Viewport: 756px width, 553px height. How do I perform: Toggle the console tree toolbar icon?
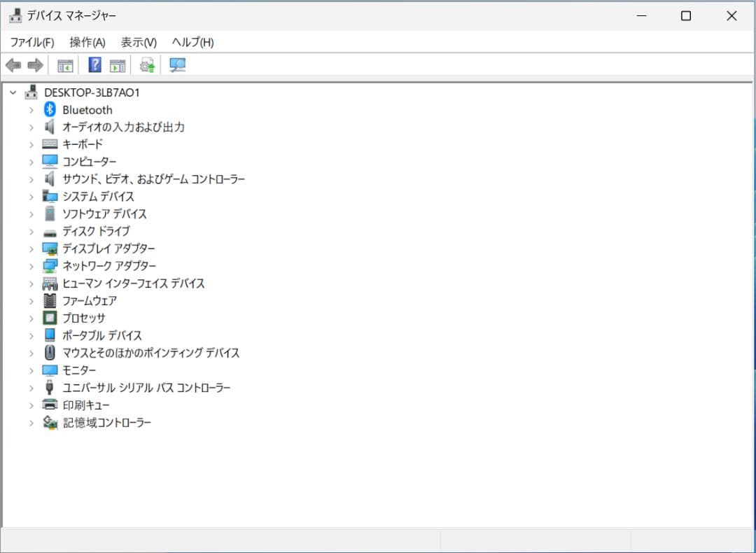65,64
